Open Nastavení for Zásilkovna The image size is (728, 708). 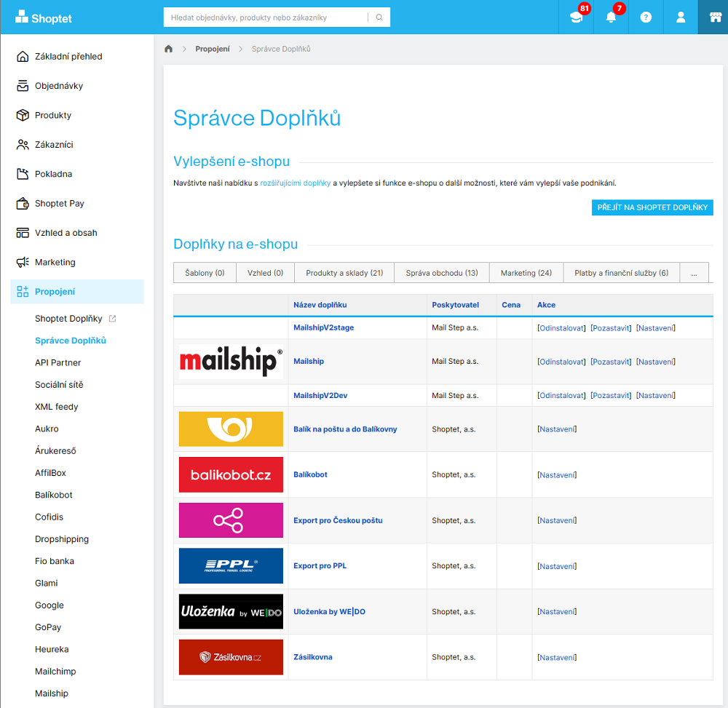(557, 658)
